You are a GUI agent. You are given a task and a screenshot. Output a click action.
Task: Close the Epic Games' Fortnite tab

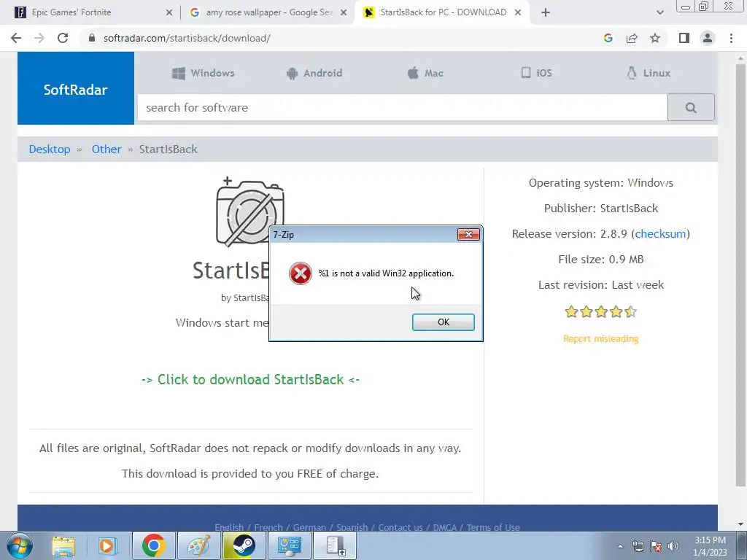[x=169, y=13]
